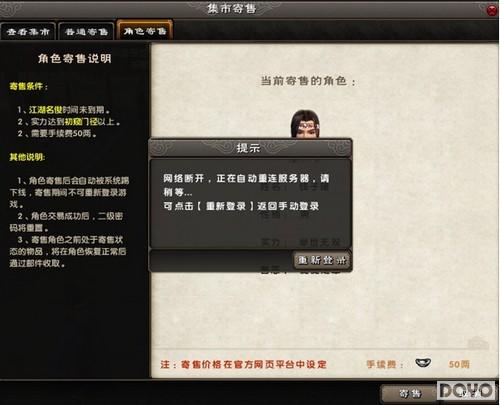Switch to the 查看集市 tab
Screen dimensions: 500x405
[x=28, y=31]
